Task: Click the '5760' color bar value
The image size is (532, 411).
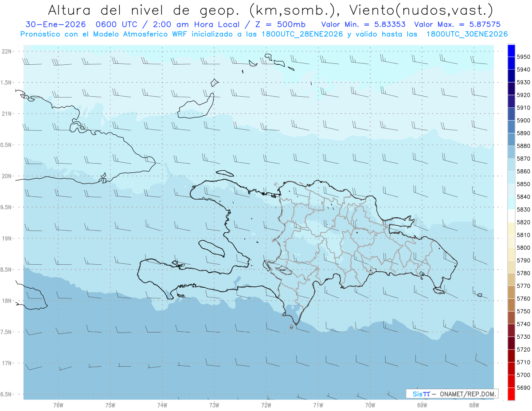Action: [x=523, y=298]
